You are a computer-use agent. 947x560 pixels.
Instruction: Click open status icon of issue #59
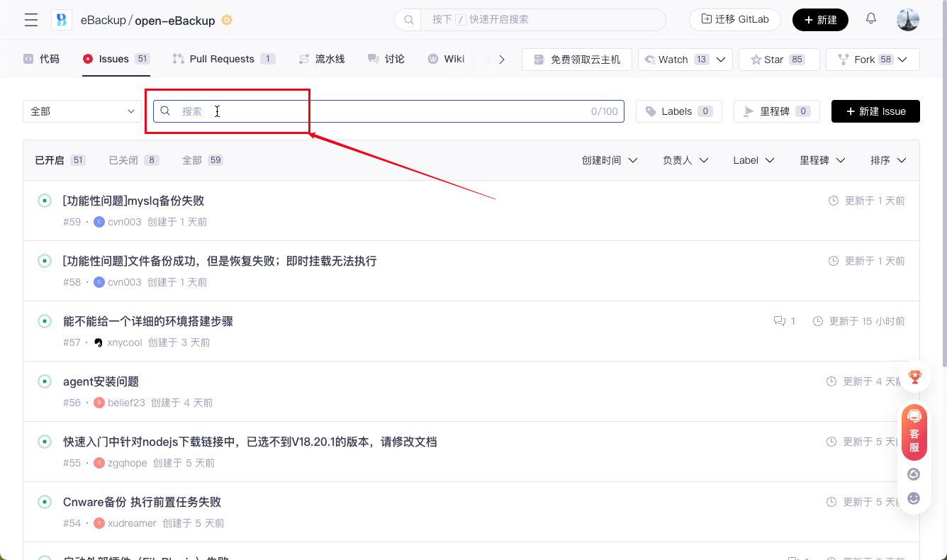click(45, 201)
